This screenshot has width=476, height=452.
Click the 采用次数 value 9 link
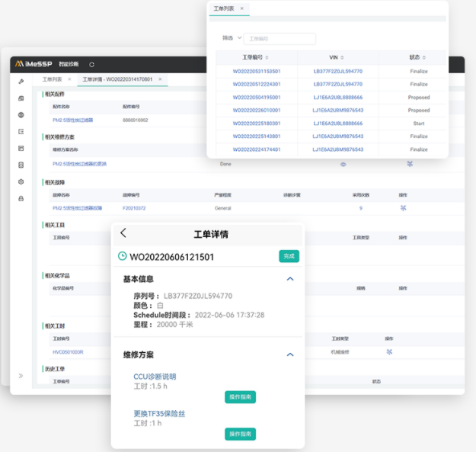pyautogui.click(x=361, y=208)
